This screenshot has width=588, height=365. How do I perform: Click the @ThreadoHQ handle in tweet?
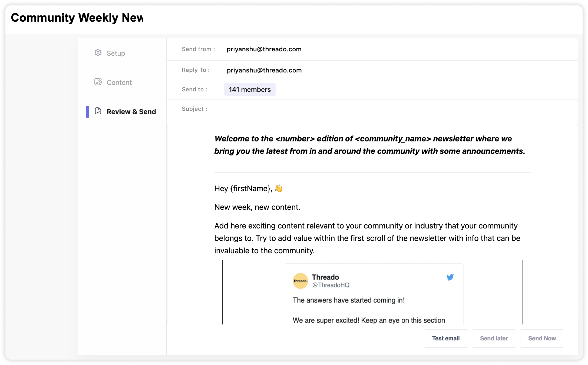[x=331, y=285]
